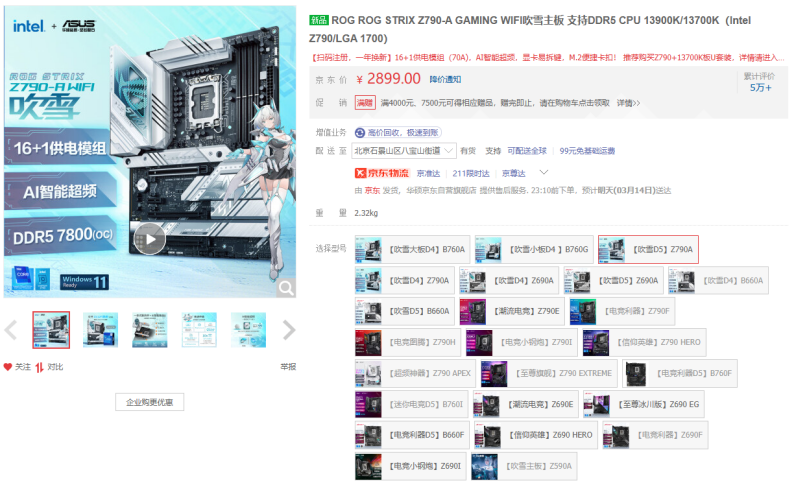This screenshot has height=484, width=794.
Task: Select model 【电竞小钢炮】Z690I
Action: pos(411,466)
